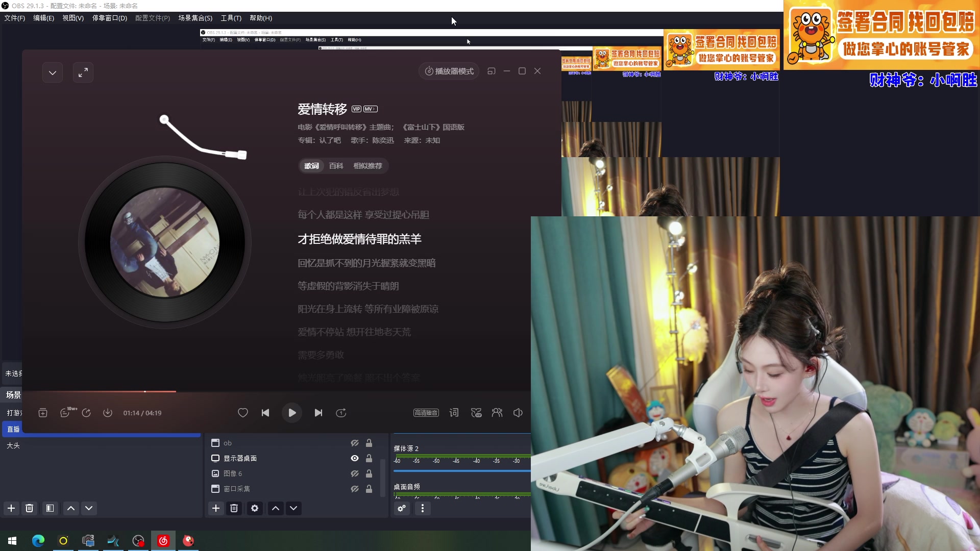The width and height of the screenshot is (980, 551).
Task: Jump to lyric line 等虚假的背影消失于晴朗
Action: (348, 286)
